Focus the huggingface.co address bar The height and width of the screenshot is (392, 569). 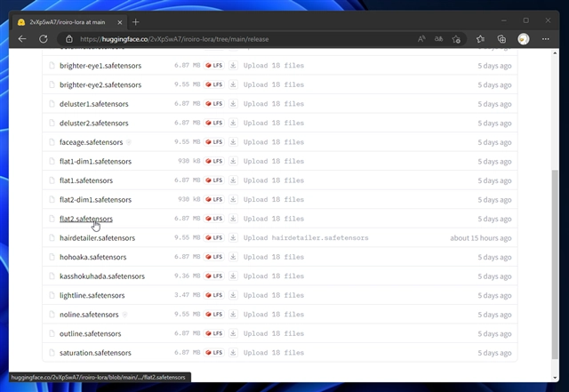[x=239, y=39]
